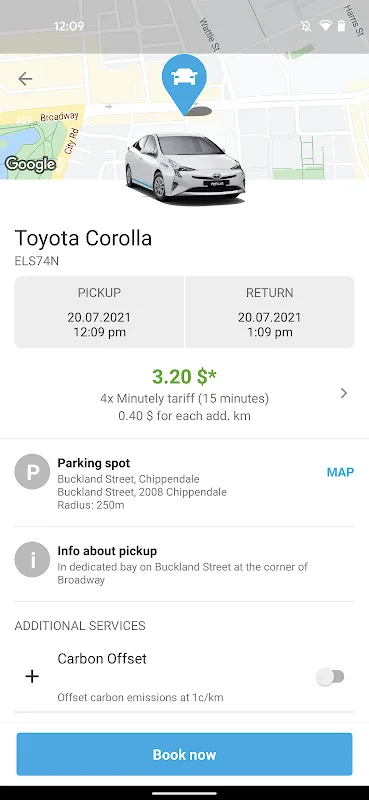Change the pickup date and time
The image size is (369, 800).
[99, 312]
